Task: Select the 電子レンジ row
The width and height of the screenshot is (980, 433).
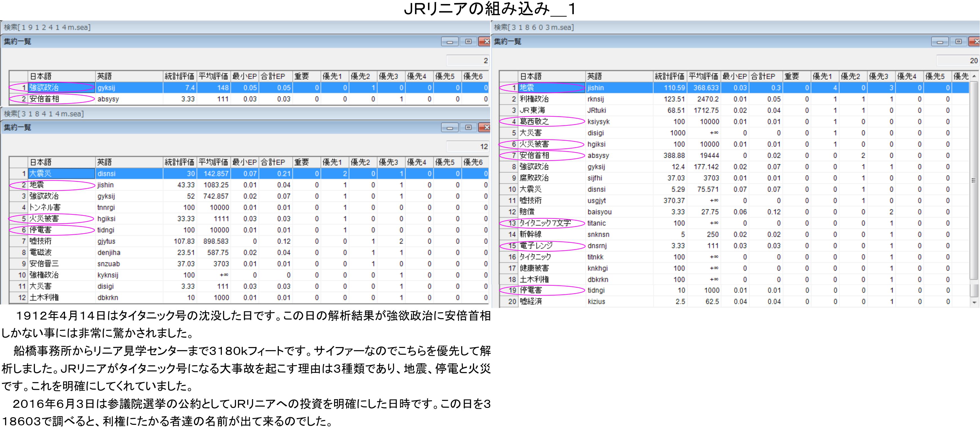Action: click(x=536, y=246)
